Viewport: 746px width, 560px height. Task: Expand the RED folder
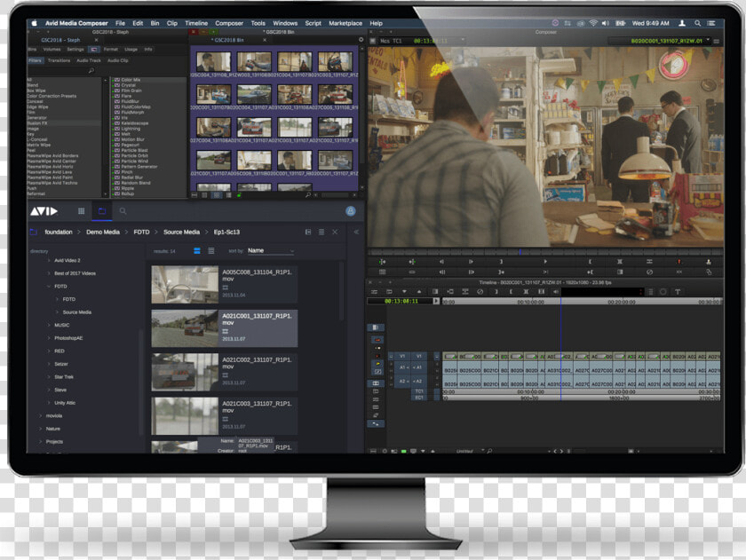pyautogui.click(x=49, y=351)
